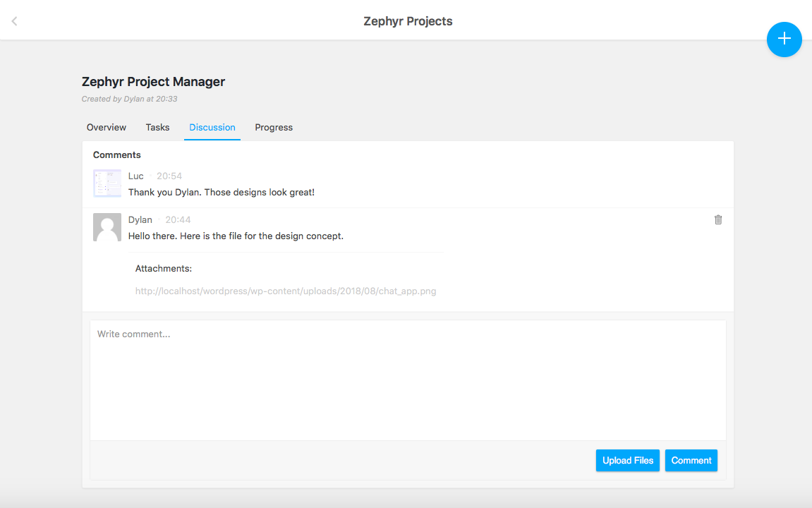Click the Attachments label
The height and width of the screenshot is (508, 812).
164,269
